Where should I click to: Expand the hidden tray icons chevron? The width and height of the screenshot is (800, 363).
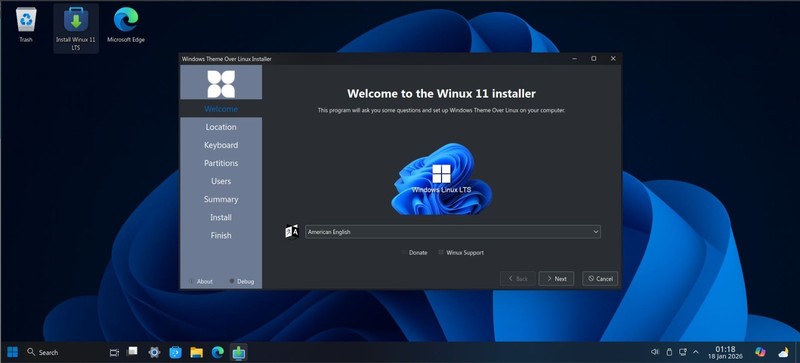695,352
